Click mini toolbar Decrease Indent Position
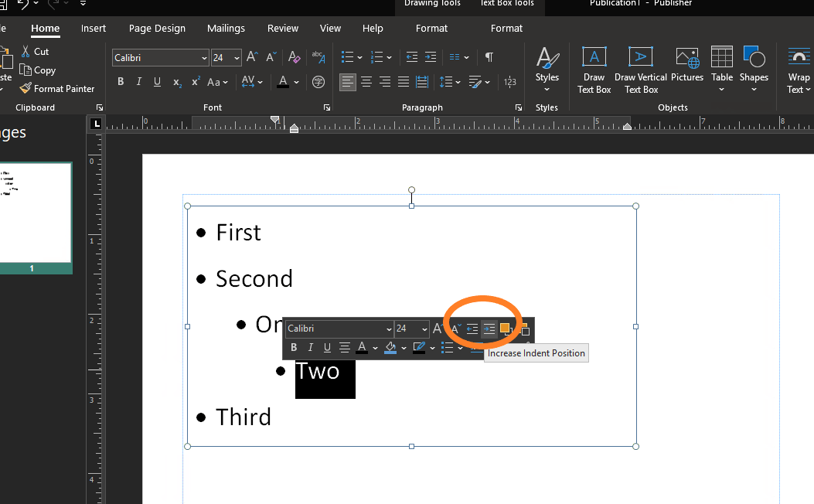 point(472,329)
